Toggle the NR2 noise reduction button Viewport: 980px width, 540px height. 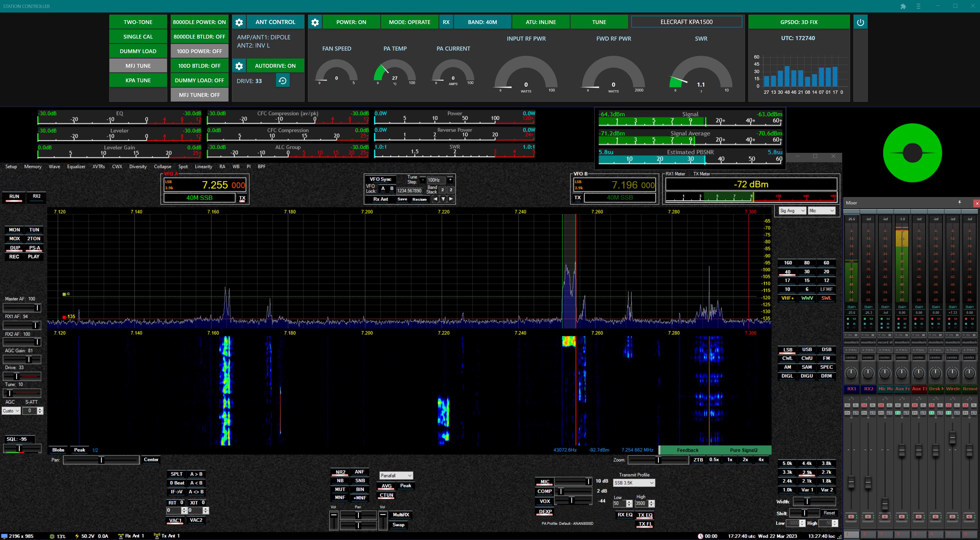coord(340,472)
